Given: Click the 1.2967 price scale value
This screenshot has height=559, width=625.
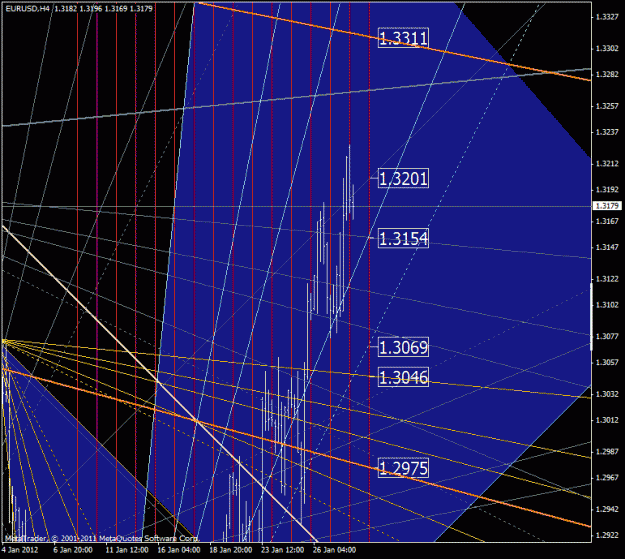Looking at the screenshot, I should coord(607,477).
